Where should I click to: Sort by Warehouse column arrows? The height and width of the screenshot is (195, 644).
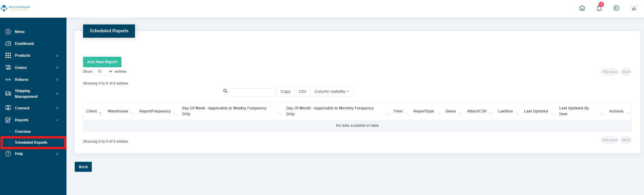(133, 113)
